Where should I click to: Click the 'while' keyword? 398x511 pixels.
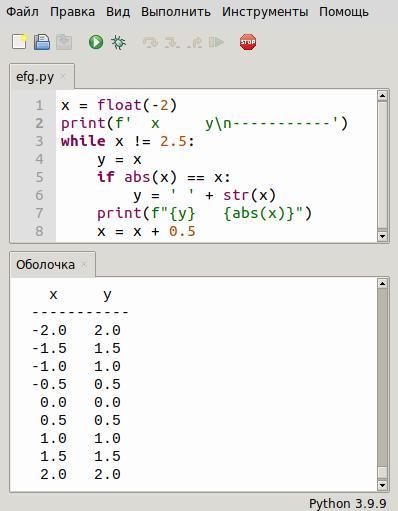click(x=83, y=141)
